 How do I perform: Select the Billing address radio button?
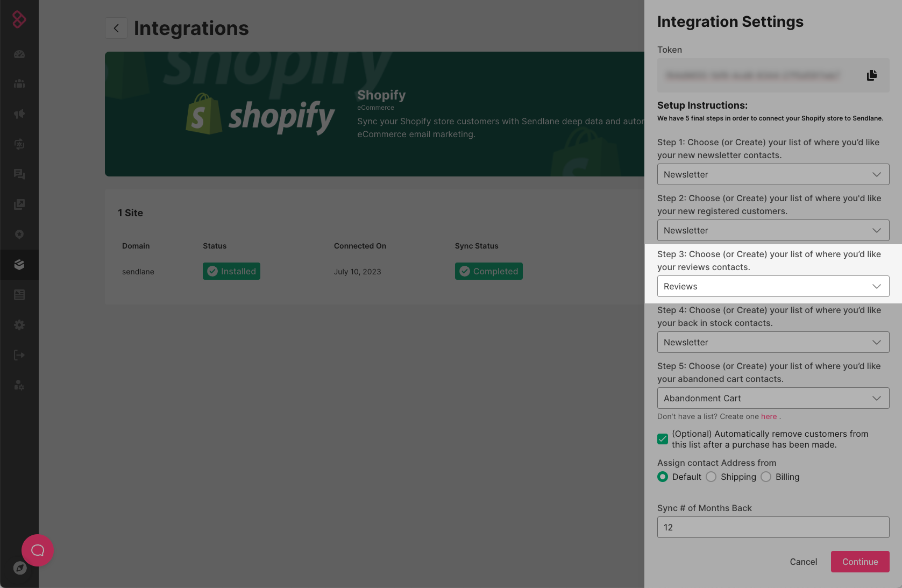click(x=766, y=477)
